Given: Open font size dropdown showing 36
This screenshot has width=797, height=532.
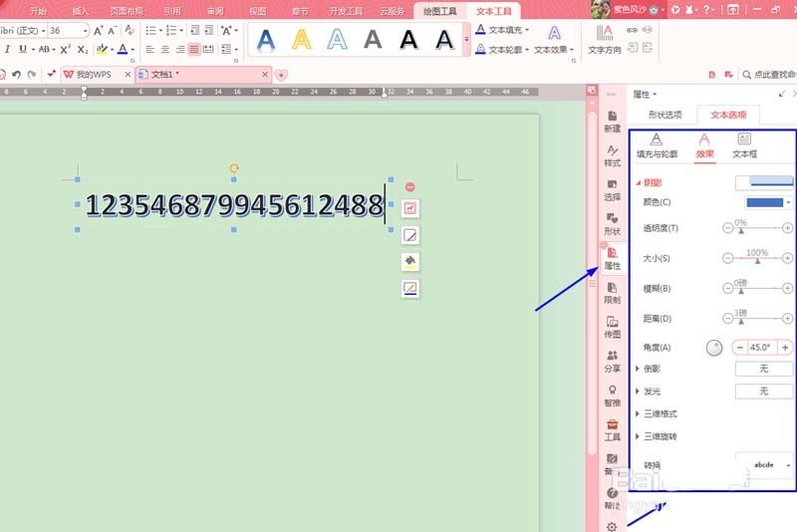Looking at the screenshot, I should coord(85,31).
